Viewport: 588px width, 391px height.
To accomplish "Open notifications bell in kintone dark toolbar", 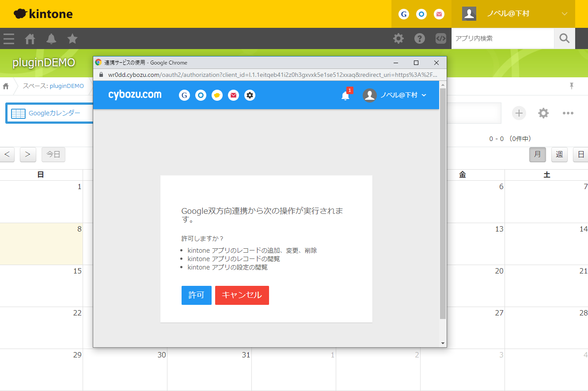I will (x=51, y=39).
